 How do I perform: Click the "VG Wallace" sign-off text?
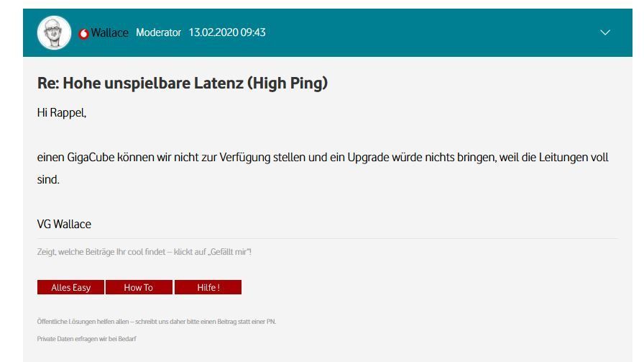[x=64, y=225]
